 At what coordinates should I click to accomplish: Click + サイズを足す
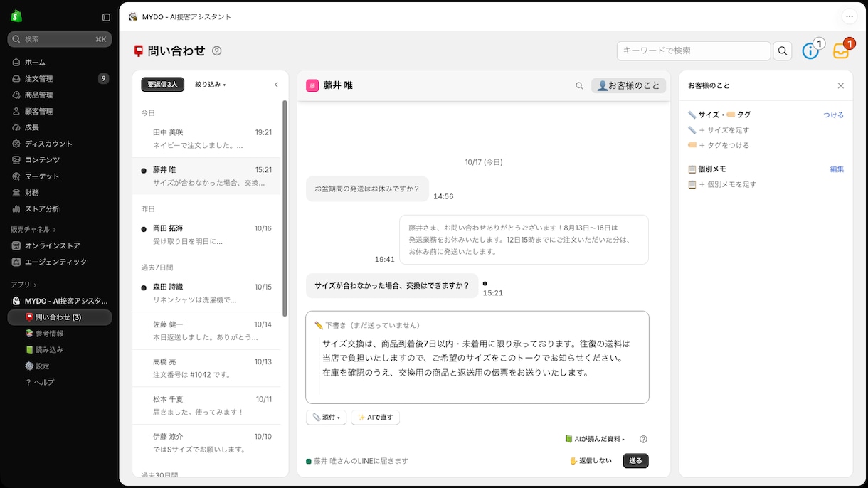coord(719,130)
